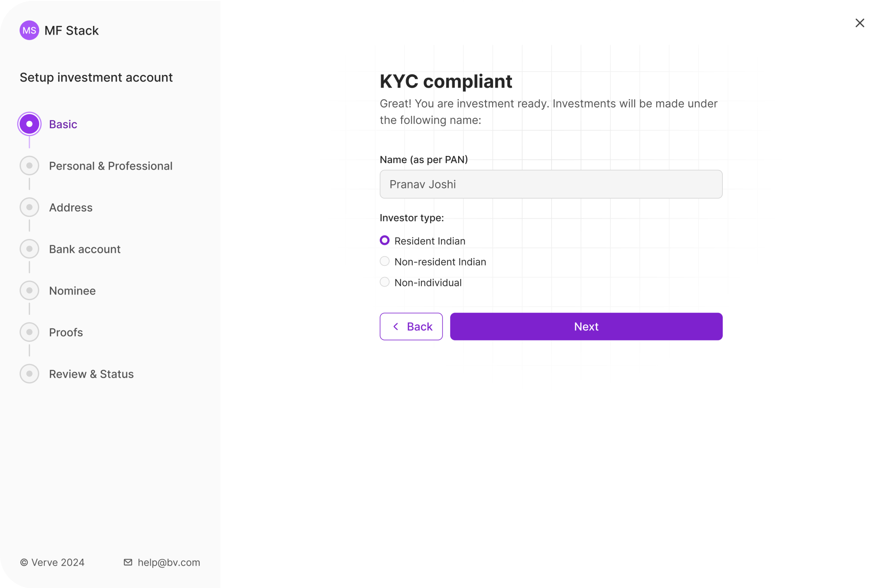Click the Review & Status step indicator icon
The width and height of the screenshot is (882, 588).
(x=29, y=374)
